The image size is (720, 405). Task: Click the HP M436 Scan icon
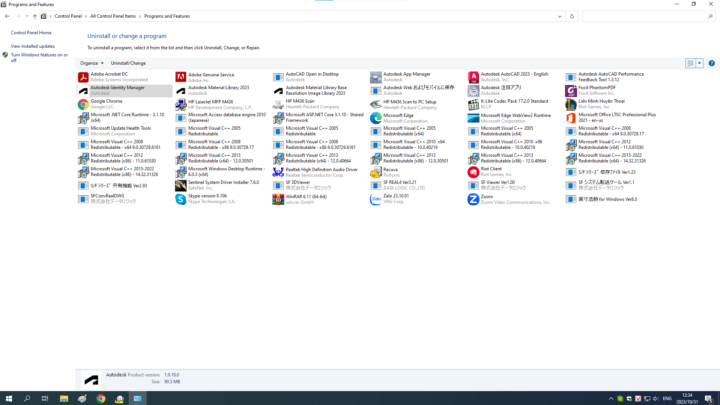click(x=278, y=104)
